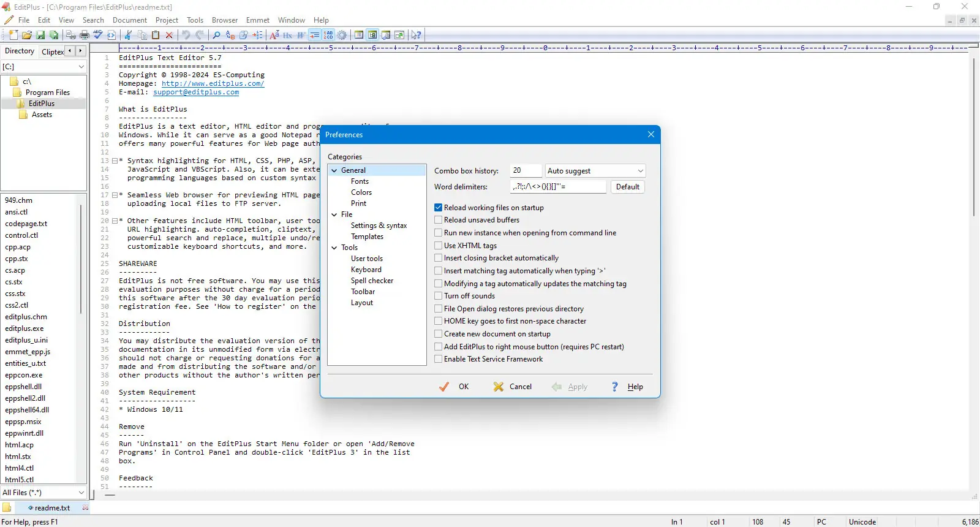Click the gear Preferences toolbar icon
The width and height of the screenshot is (980, 527).
[x=342, y=35]
